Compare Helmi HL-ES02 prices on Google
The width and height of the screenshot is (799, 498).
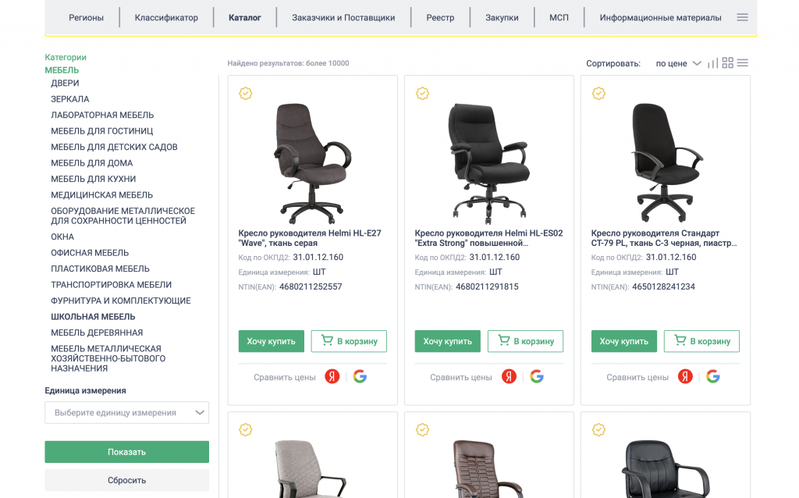click(537, 377)
